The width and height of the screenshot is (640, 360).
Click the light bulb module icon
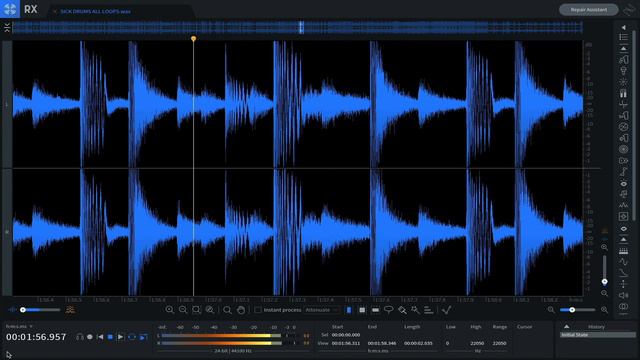623,71
